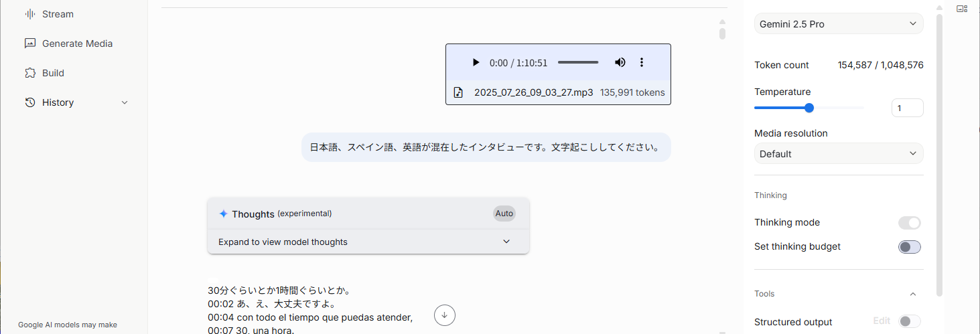This screenshot has height=334, width=980.
Task: Click the Temperature value input field
Action: [907, 108]
